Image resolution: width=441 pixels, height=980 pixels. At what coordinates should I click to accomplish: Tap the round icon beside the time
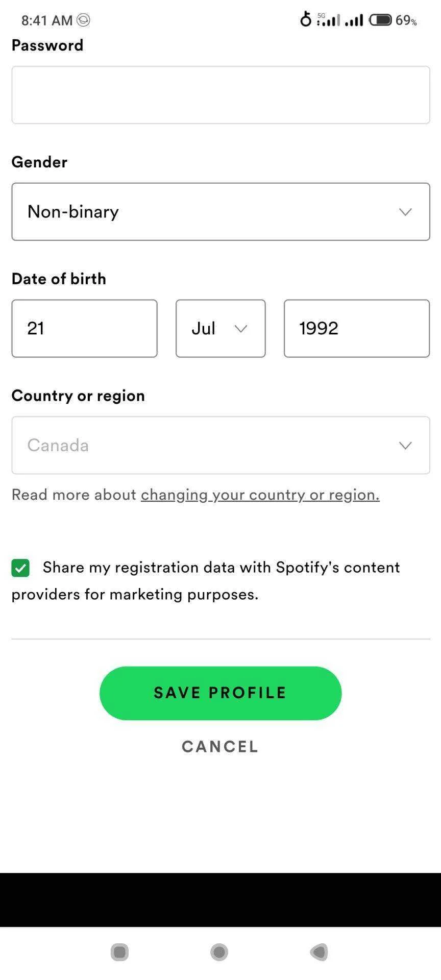pos(83,20)
